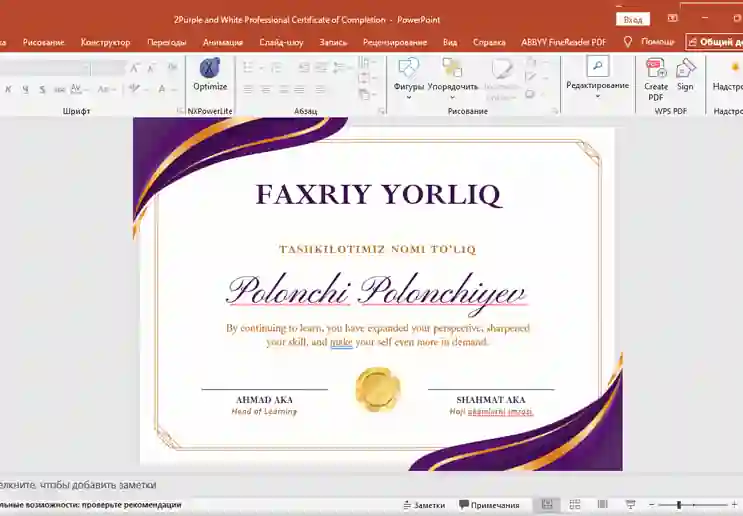
Task: Open the Рисование tab
Action: pyautogui.click(x=43, y=42)
